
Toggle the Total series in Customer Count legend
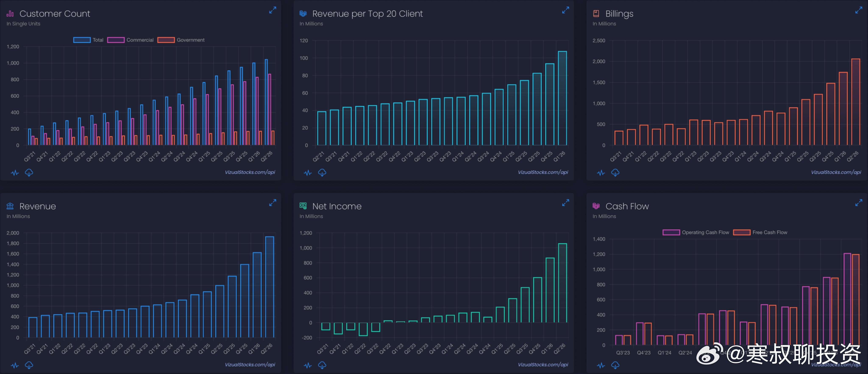[88, 40]
